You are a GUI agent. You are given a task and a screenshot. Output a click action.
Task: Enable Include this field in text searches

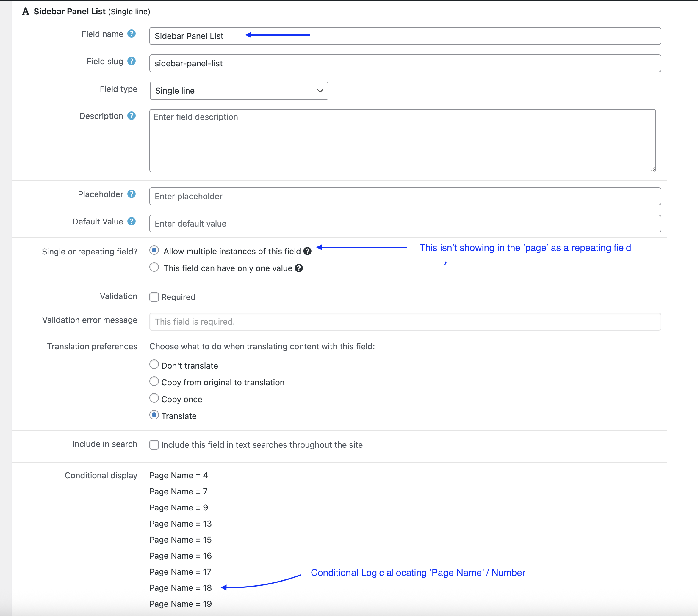(154, 445)
